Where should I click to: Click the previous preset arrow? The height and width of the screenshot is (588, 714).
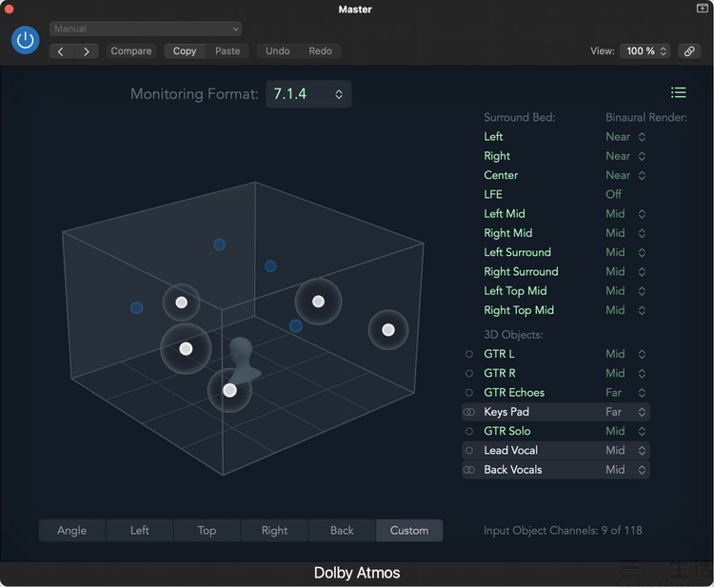click(x=62, y=51)
